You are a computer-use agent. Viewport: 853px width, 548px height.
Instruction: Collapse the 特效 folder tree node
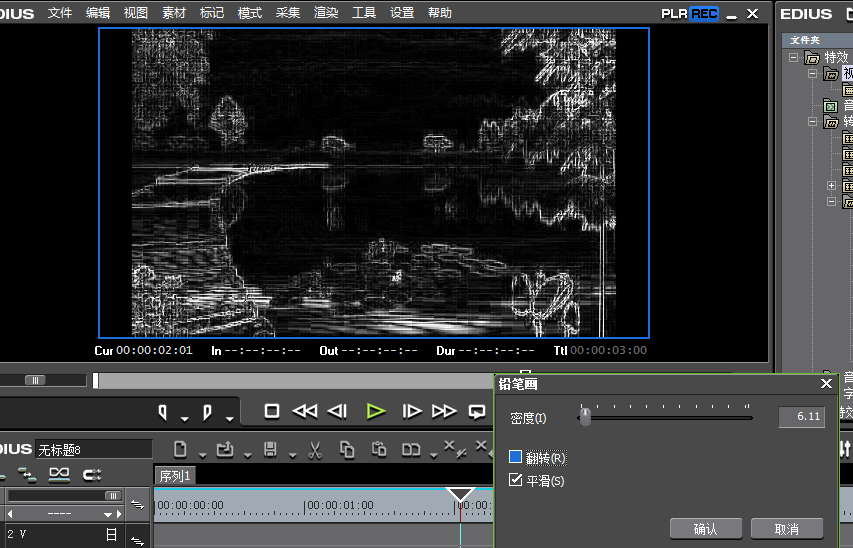coord(794,57)
